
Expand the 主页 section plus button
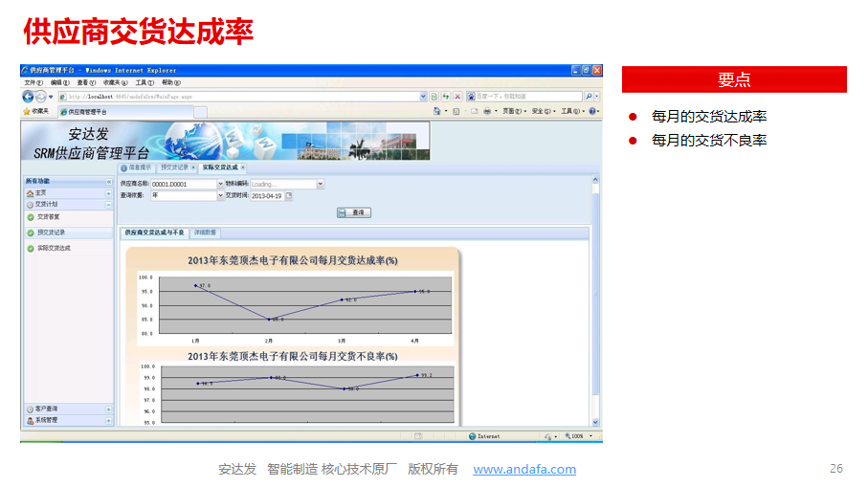tap(108, 193)
